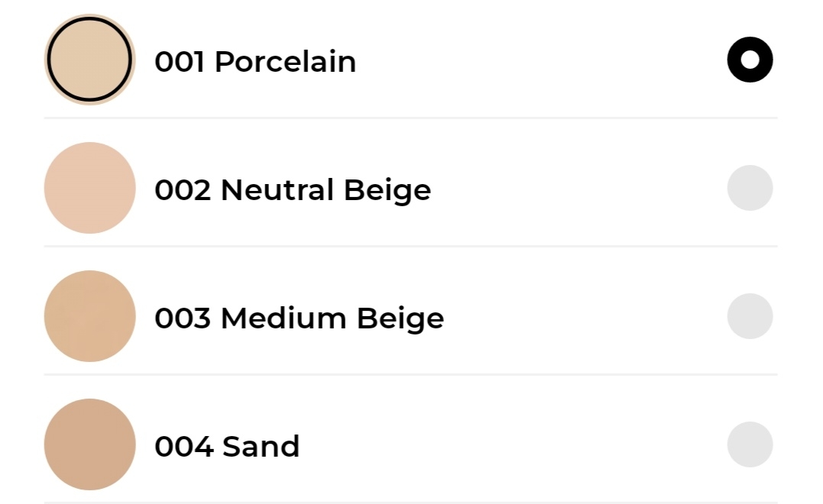
Task: Click the Porcelain color swatch
Action: pos(90,60)
